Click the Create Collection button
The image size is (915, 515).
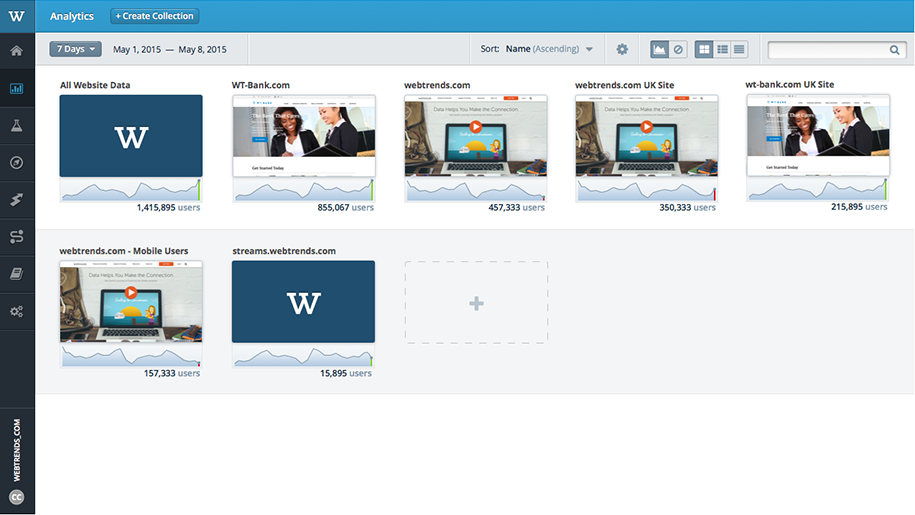[155, 16]
